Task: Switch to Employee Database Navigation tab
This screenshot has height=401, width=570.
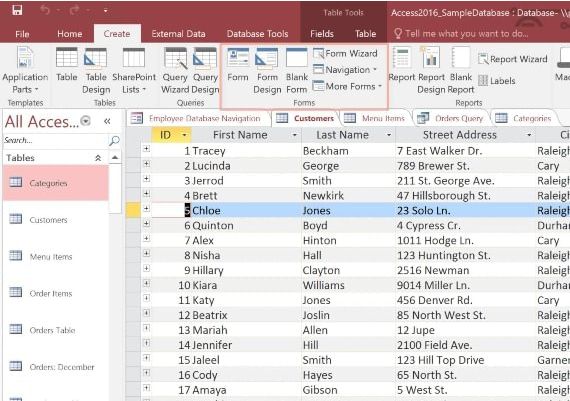Action: (x=198, y=118)
